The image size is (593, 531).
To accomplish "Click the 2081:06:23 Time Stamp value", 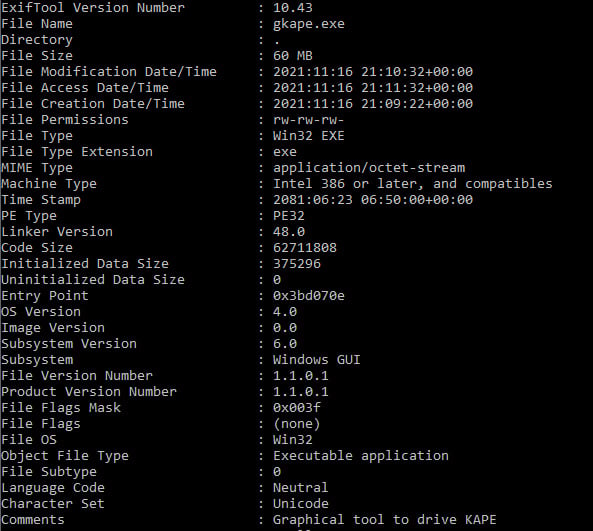I will click(373, 200).
